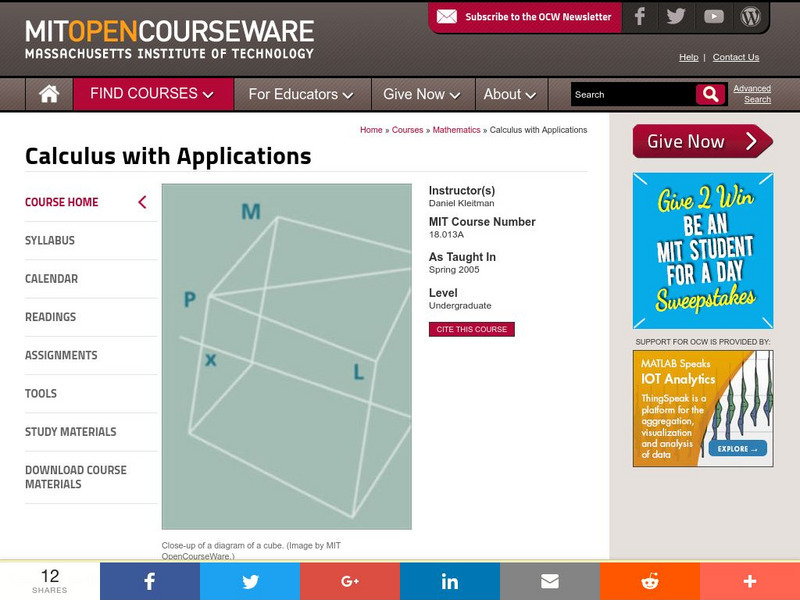Click the Undergraduate level text
Screen dimensions: 800x600
[460, 306]
